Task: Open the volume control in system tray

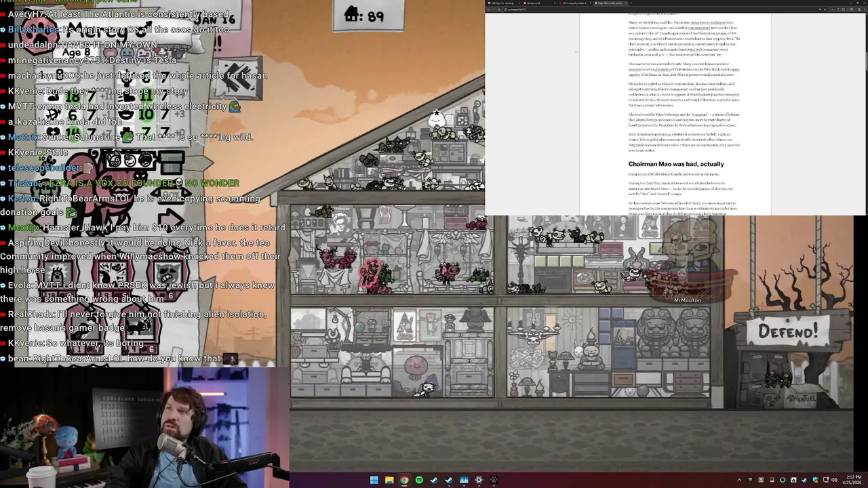Action: pos(833,480)
